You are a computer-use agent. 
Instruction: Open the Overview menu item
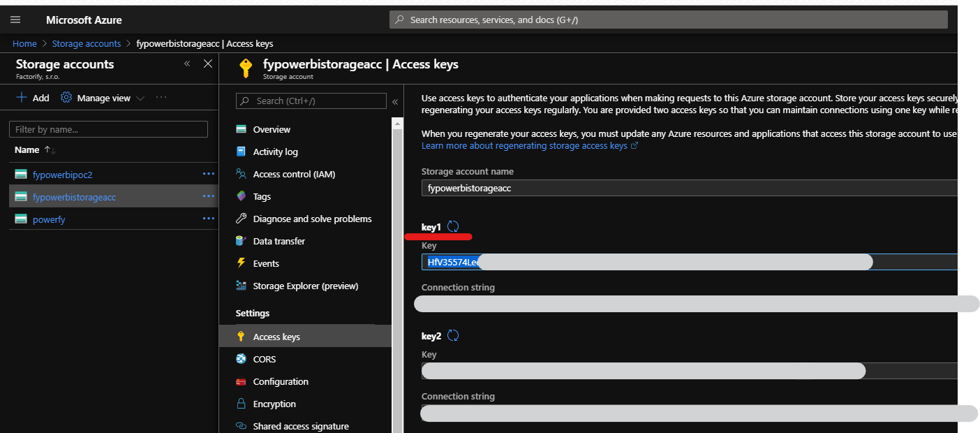[x=272, y=129]
